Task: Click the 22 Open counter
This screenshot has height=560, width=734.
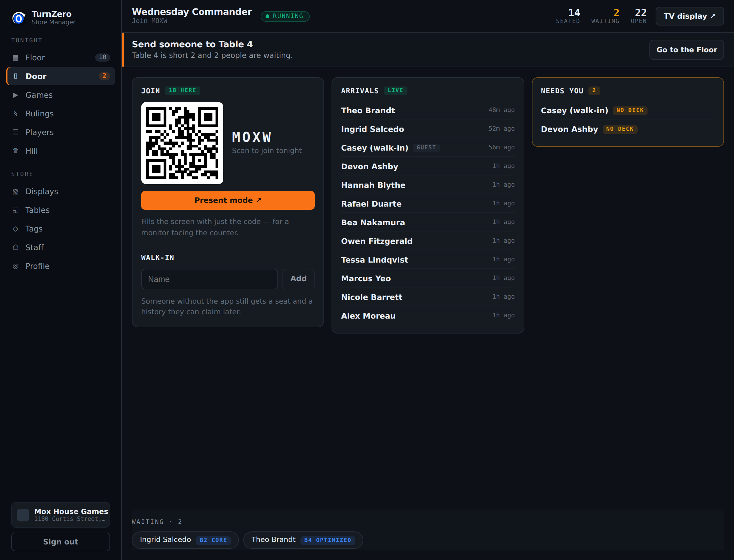Action: [639, 16]
